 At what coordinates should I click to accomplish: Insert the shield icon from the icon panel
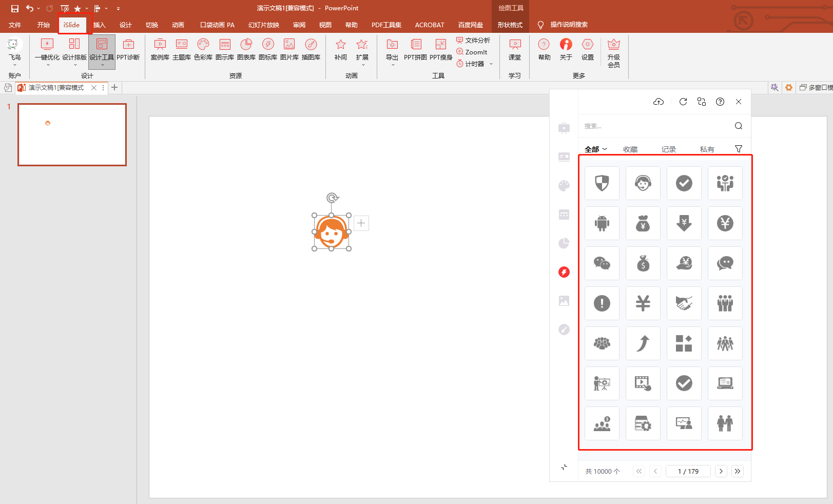tap(602, 183)
